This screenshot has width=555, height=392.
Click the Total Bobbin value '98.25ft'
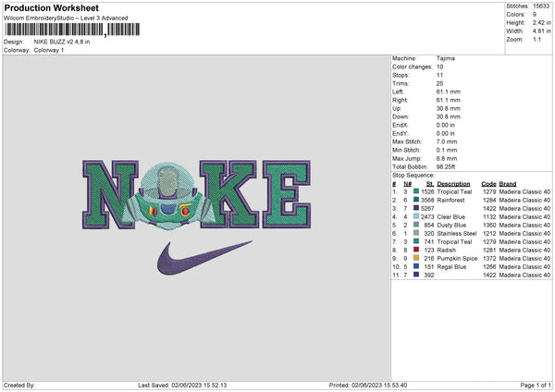click(x=446, y=166)
